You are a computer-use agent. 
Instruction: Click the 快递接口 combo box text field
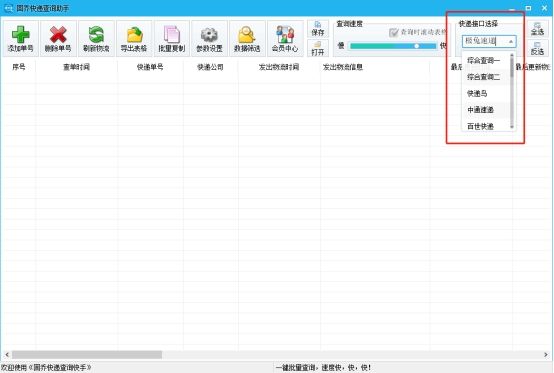[484, 42]
